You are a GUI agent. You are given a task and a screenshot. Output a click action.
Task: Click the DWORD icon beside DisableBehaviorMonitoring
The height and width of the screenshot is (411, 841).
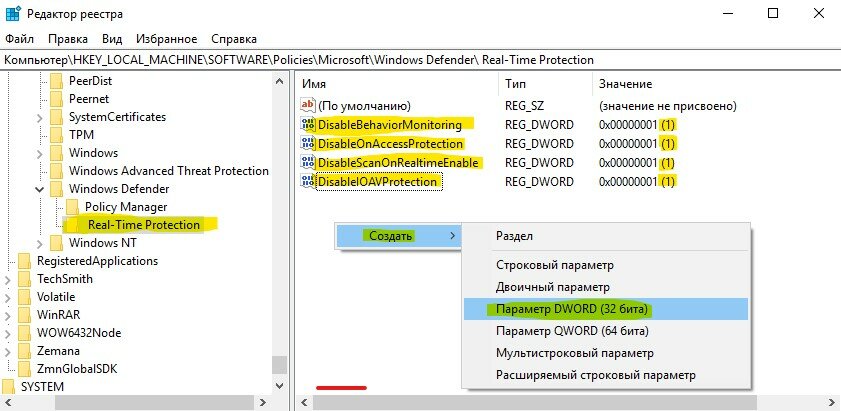(308, 124)
